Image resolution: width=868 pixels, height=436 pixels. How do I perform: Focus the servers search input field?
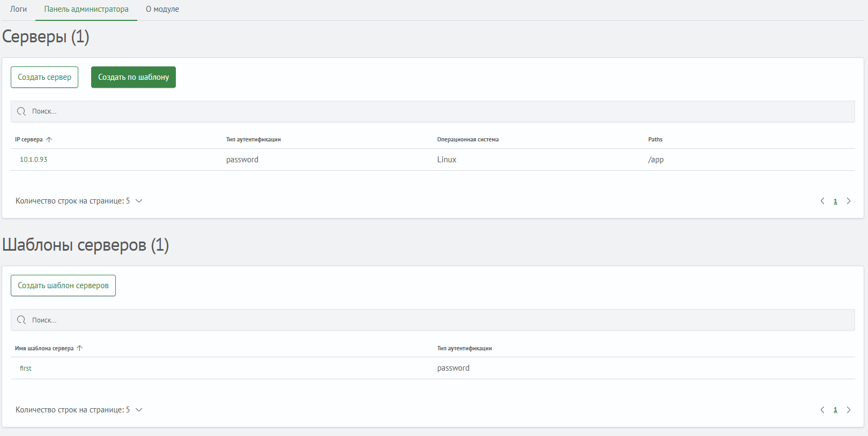click(x=429, y=111)
